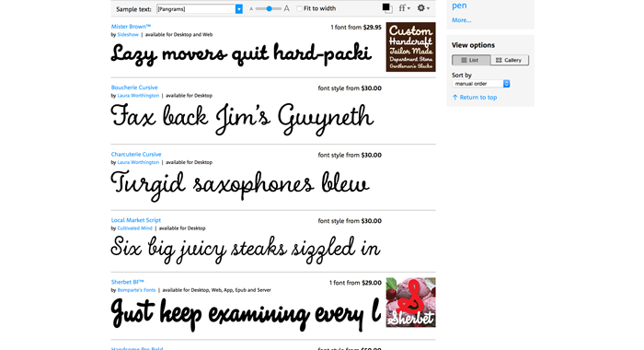The width and height of the screenshot is (644, 350).
Task: Click the Sherbet ice cream thumbnail
Action: [410, 302]
